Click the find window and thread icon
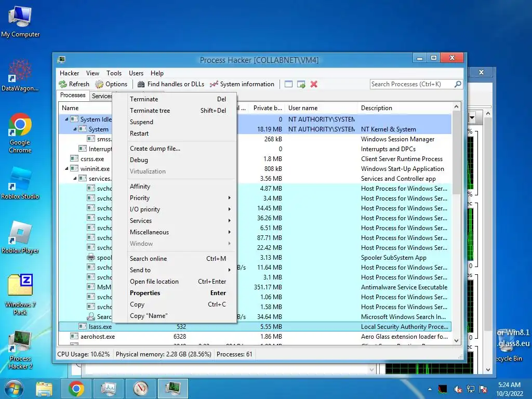532x399 pixels. tap(301, 84)
